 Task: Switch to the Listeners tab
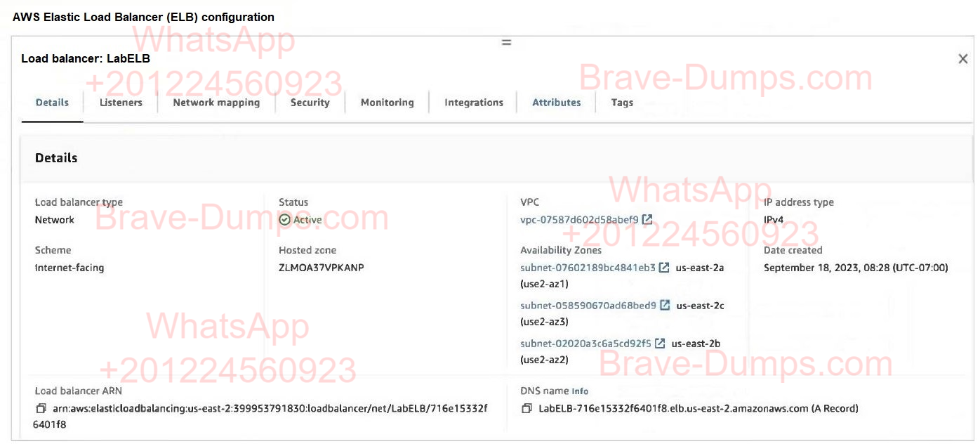click(121, 103)
